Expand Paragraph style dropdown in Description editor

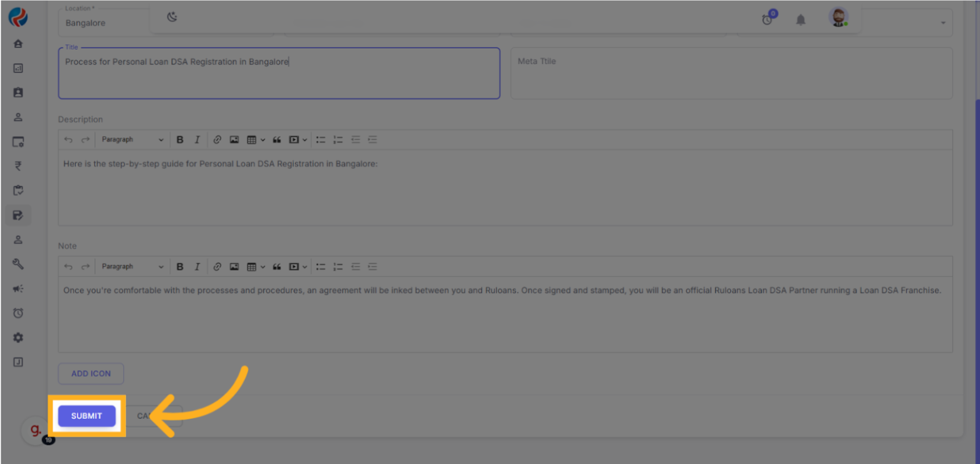132,140
